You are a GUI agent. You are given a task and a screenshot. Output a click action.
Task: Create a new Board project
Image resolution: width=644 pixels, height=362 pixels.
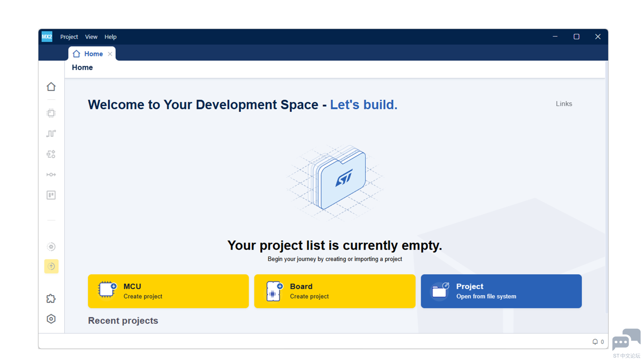coord(335,291)
